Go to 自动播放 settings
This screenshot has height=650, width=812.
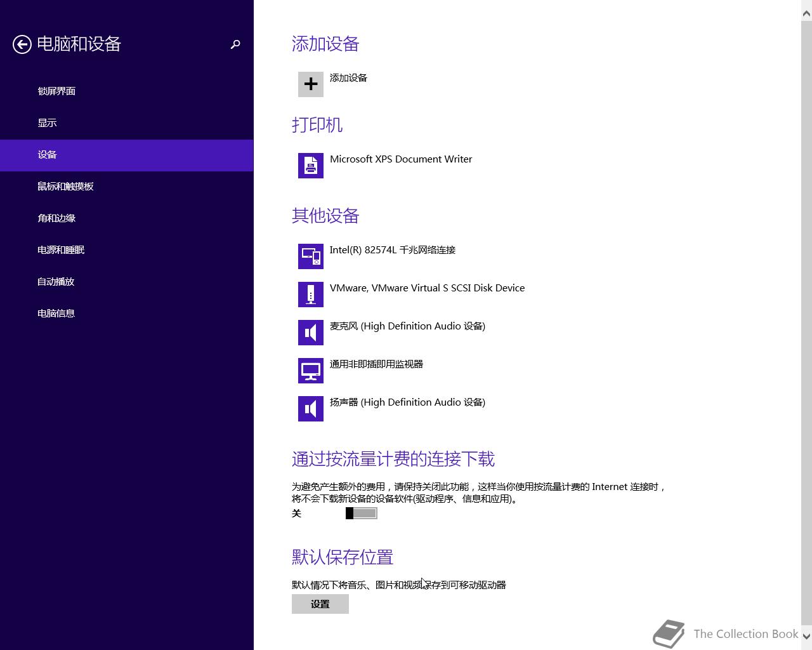coord(127,282)
